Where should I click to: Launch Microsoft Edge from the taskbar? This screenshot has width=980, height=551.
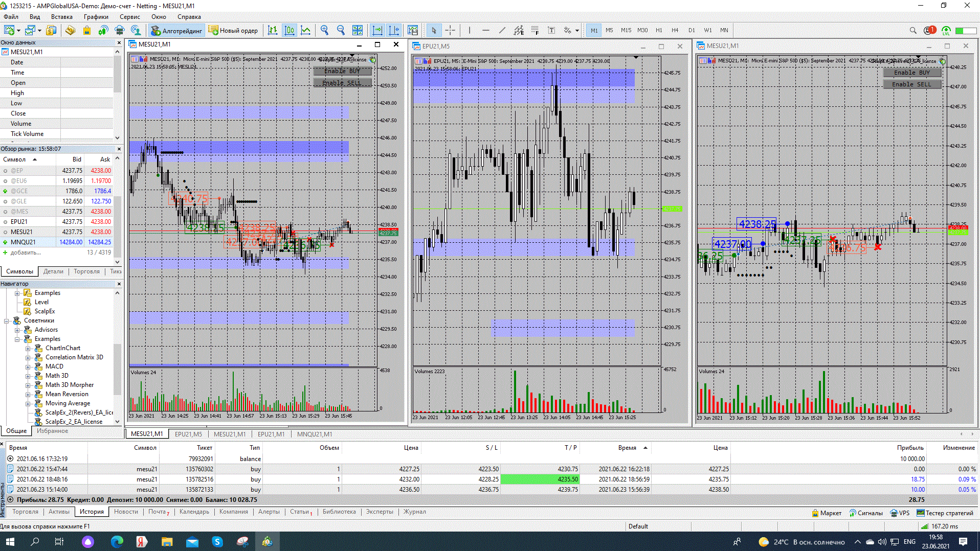[x=117, y=541]
